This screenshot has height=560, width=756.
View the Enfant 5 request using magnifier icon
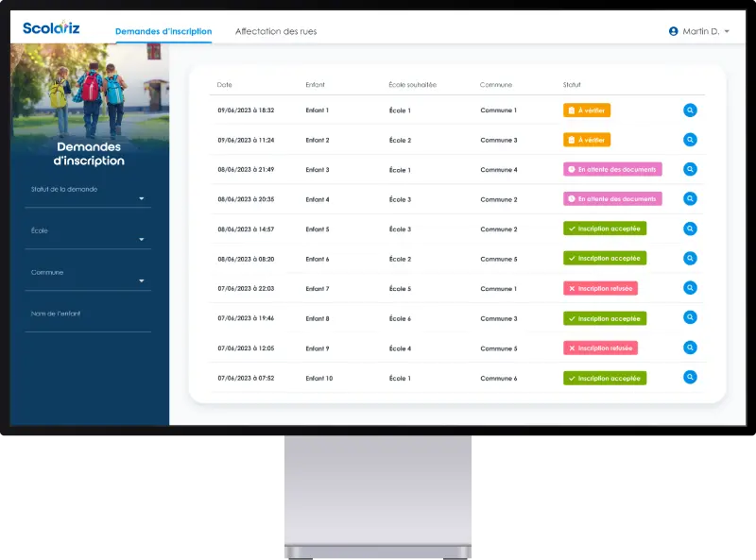[690, 229]
